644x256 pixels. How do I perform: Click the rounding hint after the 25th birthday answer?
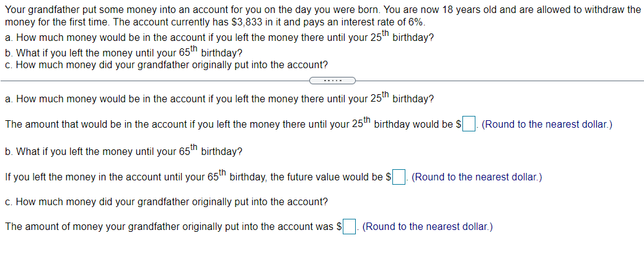547,125
